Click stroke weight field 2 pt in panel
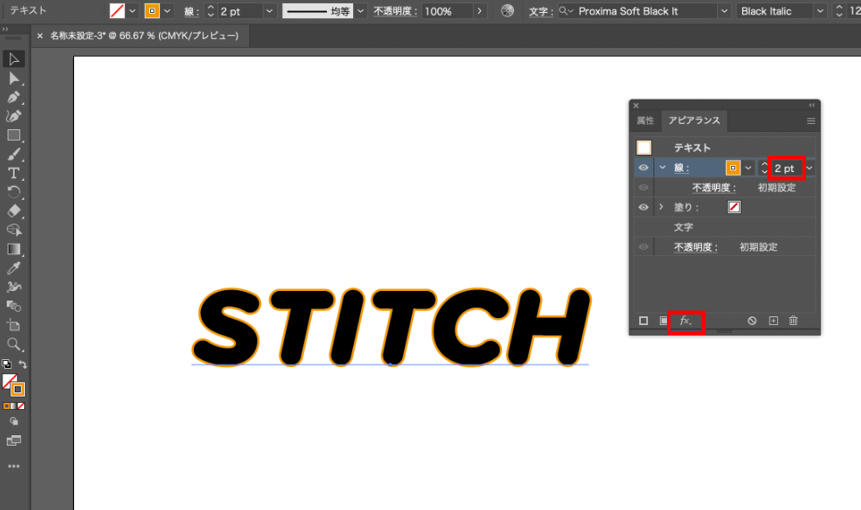The image size is (861, 510). tap(784, 169)
